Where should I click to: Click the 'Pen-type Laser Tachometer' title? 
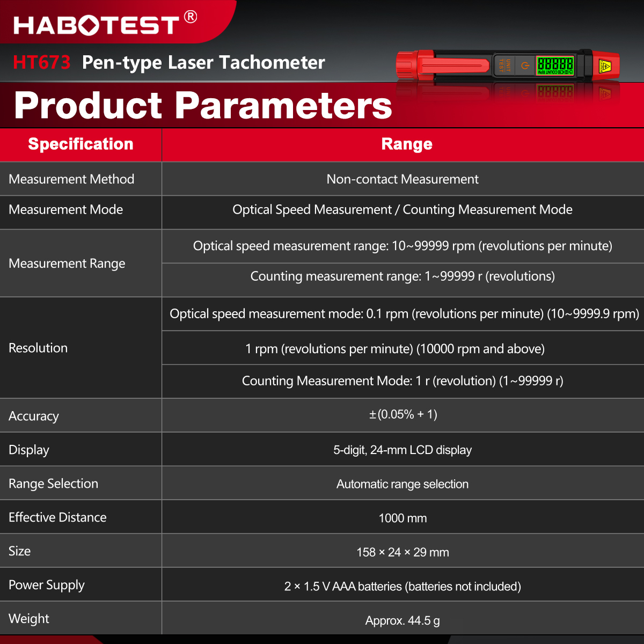coord(203,63)
